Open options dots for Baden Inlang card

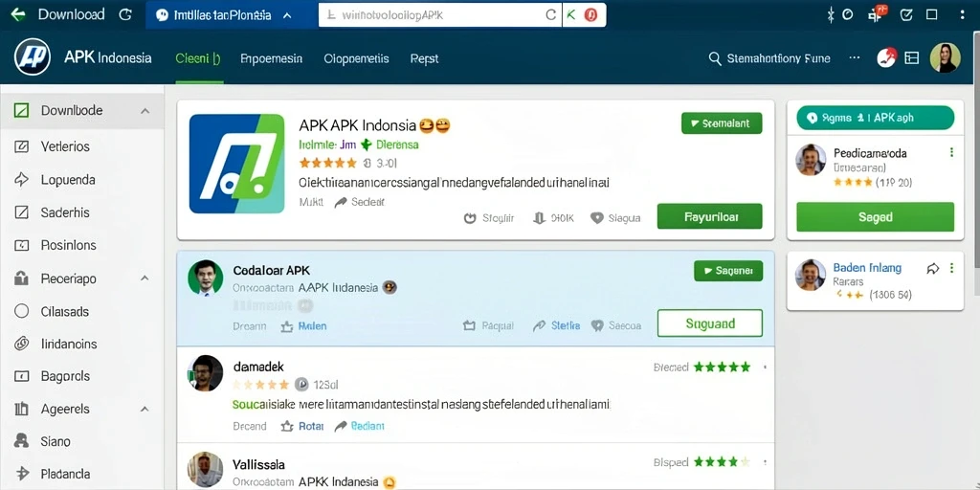(x=951, y=268)
